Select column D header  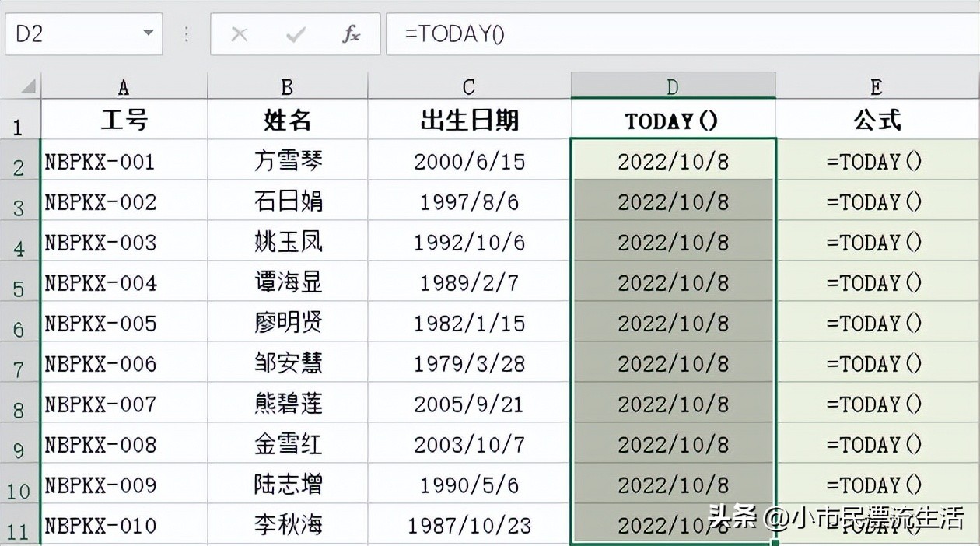click(x=673, y=86)
